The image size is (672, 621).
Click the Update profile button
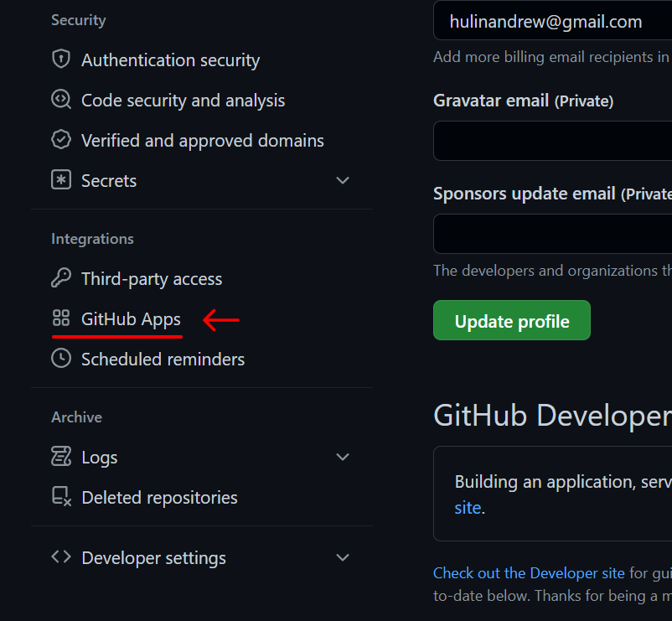pyautogui.click(x=512, y=320)
